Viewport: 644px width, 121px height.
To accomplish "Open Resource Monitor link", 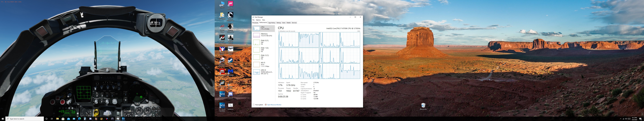I will (273, 105).
